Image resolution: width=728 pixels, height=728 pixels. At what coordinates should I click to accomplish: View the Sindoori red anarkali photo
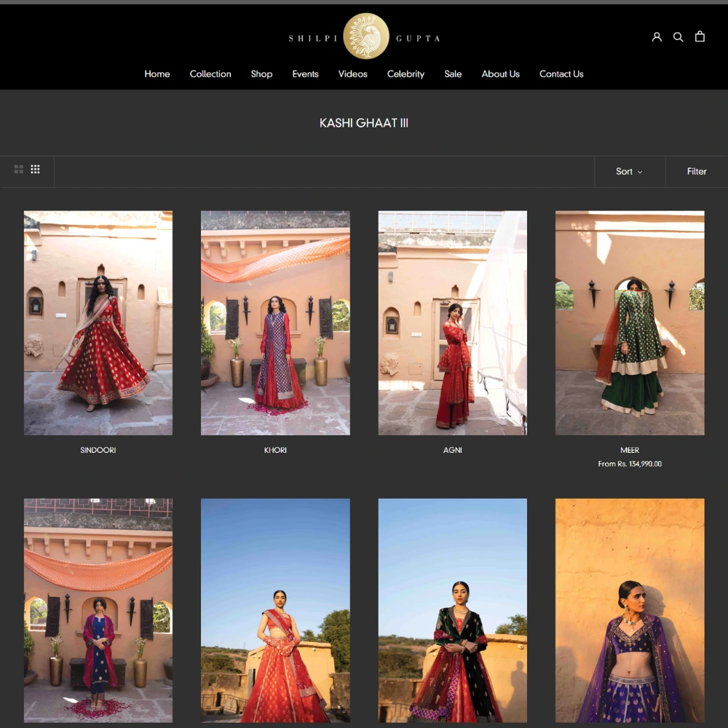[98, 323]
